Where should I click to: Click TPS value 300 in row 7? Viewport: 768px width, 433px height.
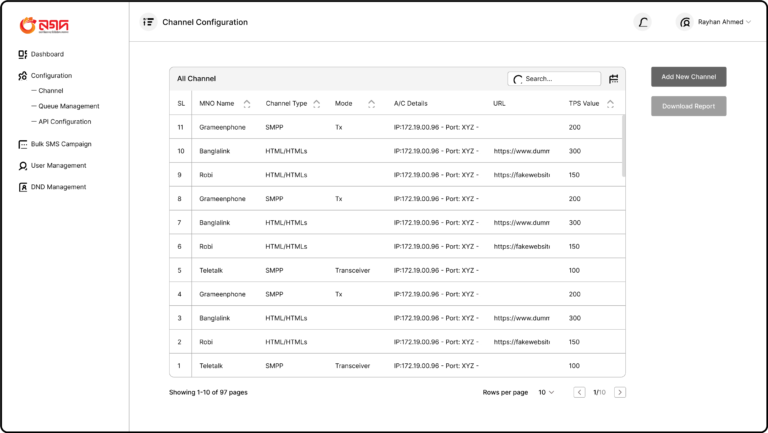click(575, 223)
